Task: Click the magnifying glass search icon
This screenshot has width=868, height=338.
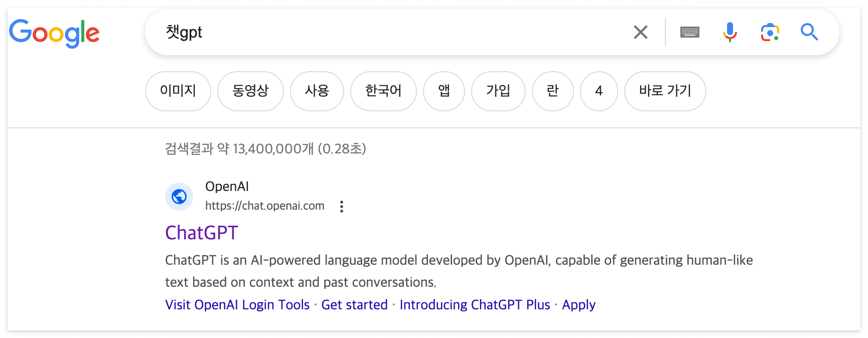Action: point(809,32)
